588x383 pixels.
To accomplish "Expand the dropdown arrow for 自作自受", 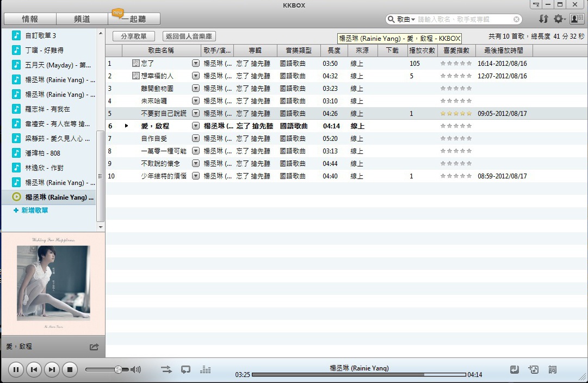I will 196,138.
